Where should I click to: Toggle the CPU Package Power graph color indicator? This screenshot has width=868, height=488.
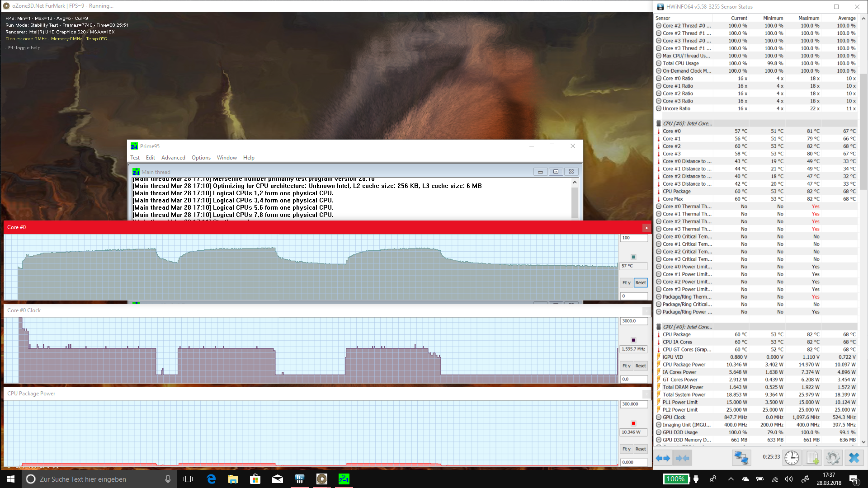[x=633, y=423]
